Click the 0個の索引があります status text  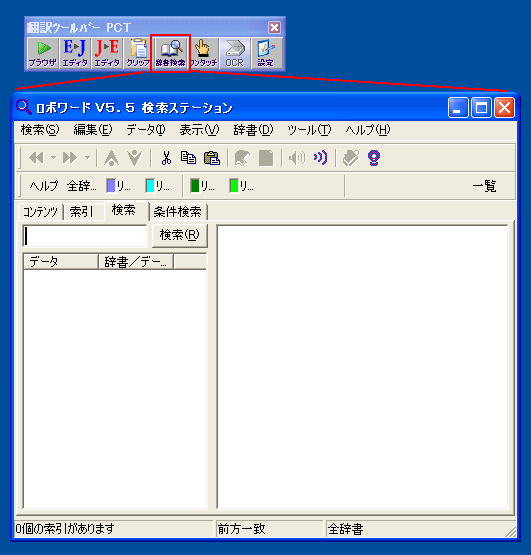tap(65, 529)
